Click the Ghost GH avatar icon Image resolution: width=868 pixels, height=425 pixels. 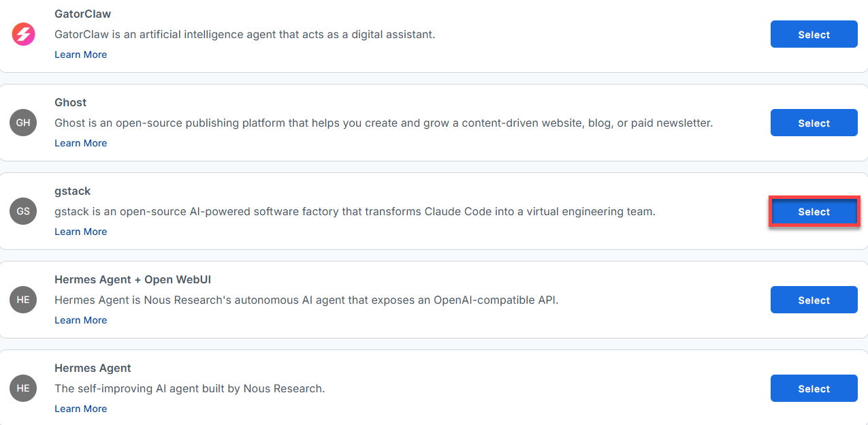coord(23,123)
